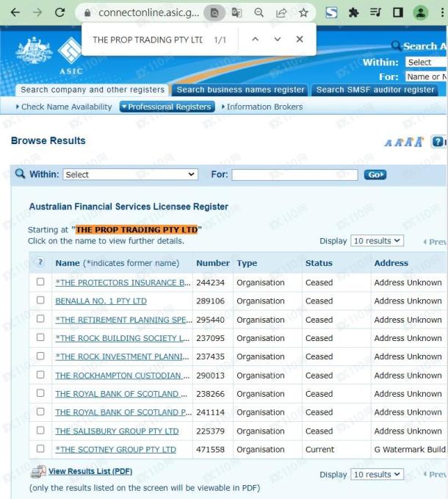
Task: Select checkbox for THE ROCKHAMPTON CUSTODIAN row
Action: pyautogui.click(x=40, y=375)
